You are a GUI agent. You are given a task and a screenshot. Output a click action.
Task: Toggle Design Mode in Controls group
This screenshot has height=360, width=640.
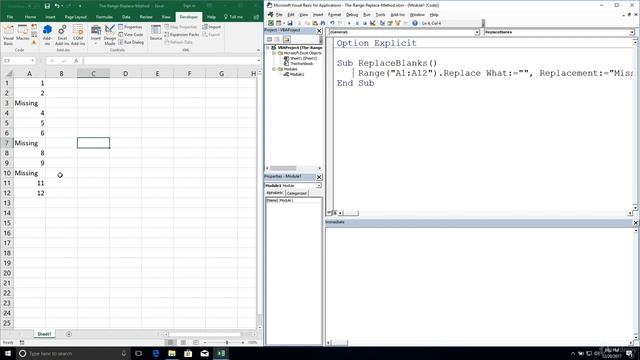(110, 34)
